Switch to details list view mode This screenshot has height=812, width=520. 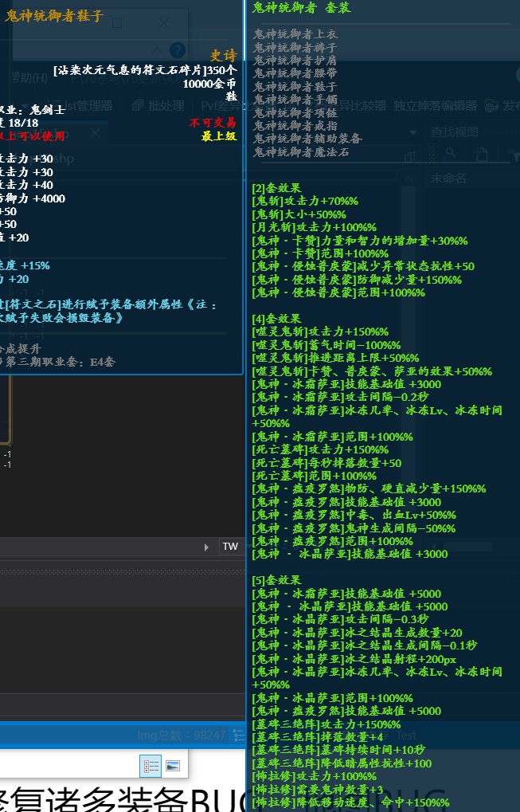click(x=151, y=766)
